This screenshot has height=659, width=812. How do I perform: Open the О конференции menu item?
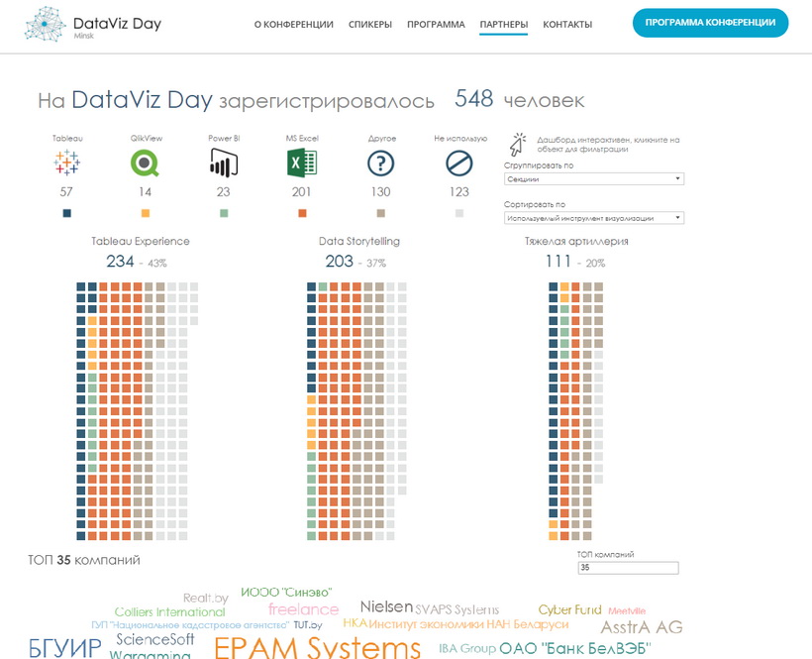(x=294, y=25)
